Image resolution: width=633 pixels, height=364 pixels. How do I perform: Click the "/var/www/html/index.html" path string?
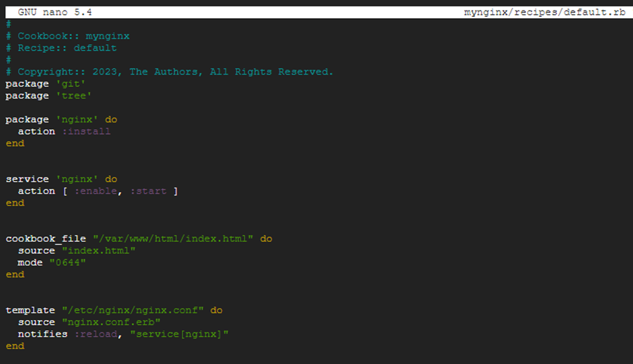[173, 239]
